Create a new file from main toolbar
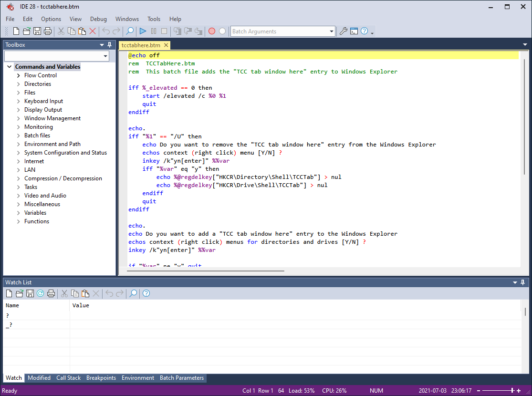The width and height of the screenshot is (532, 396). pos(16,31)
